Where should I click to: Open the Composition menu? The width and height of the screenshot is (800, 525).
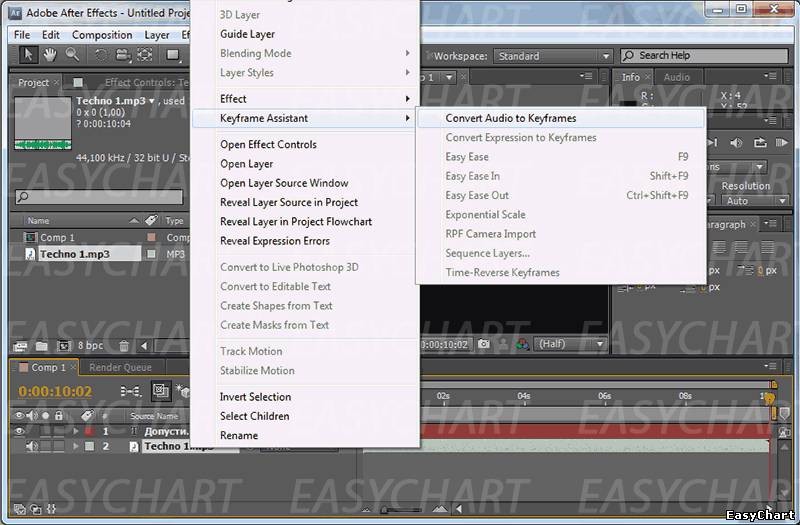click(102, 35)
